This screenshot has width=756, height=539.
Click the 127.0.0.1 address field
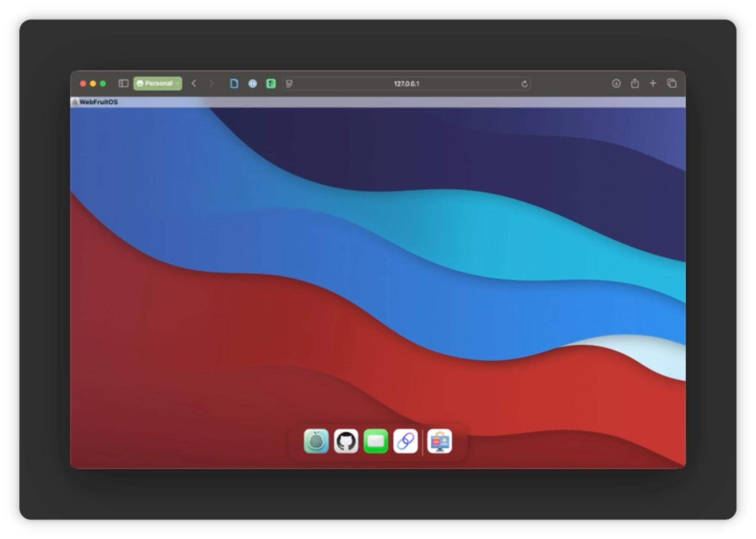[406, 84]
